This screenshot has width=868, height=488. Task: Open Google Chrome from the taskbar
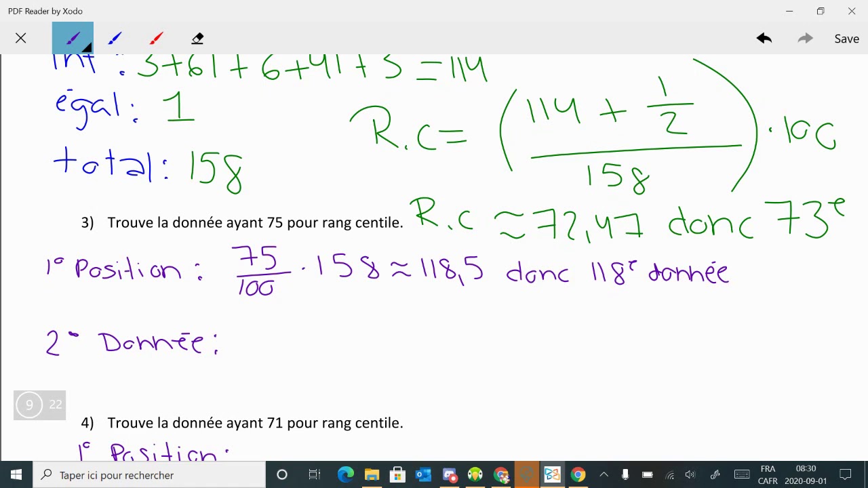point(578,475)
